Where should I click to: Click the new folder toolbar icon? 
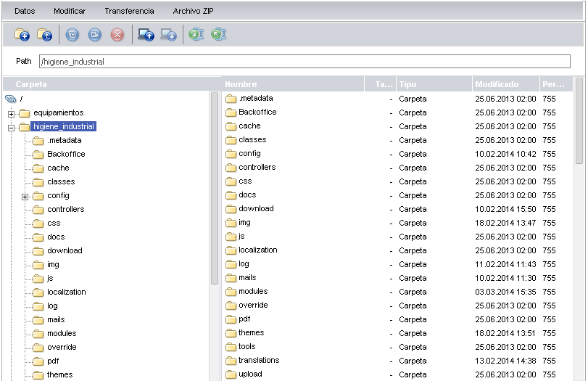point(22,35)
